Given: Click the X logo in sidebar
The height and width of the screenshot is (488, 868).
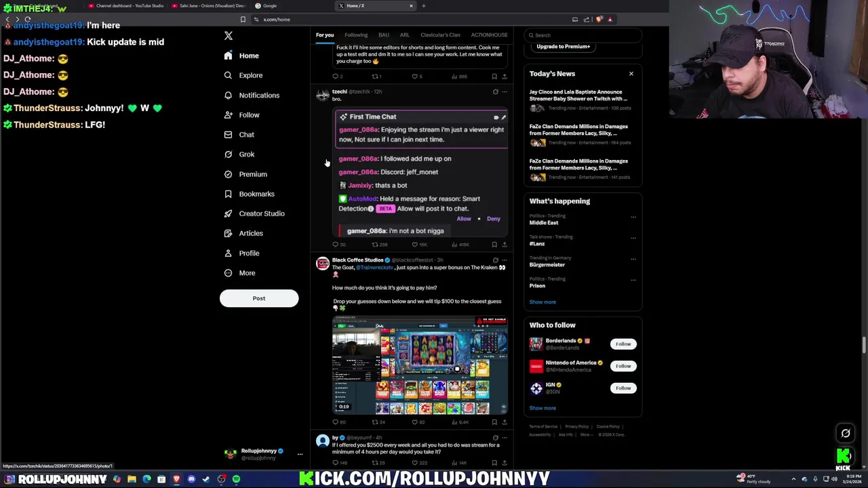Looking at the screenshot, I should point(229,36).
